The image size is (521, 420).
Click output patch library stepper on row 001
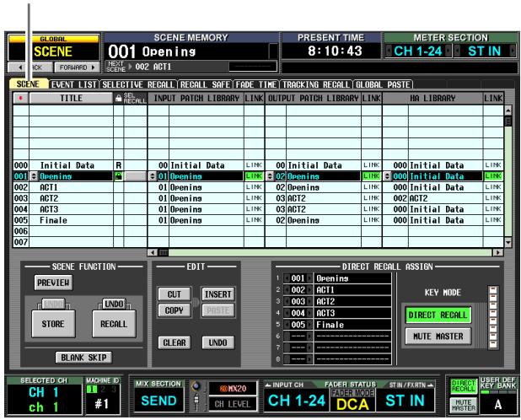click(270, 176)
